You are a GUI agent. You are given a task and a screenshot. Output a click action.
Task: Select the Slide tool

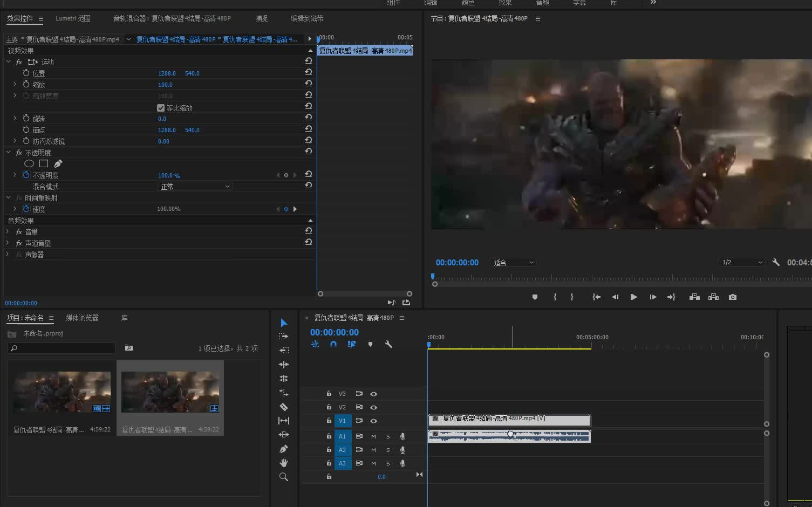click(284, 435)
